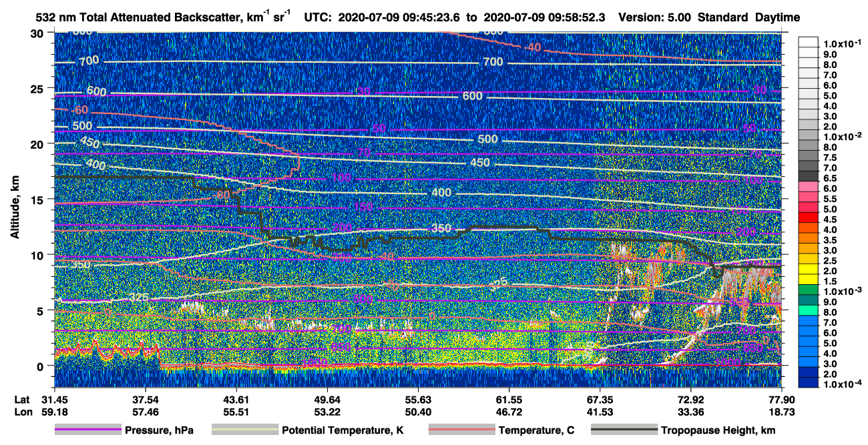Click the dark Tropopause Height legend line
This screenshot has height=445, width=868.
click(x=624, y=430)
